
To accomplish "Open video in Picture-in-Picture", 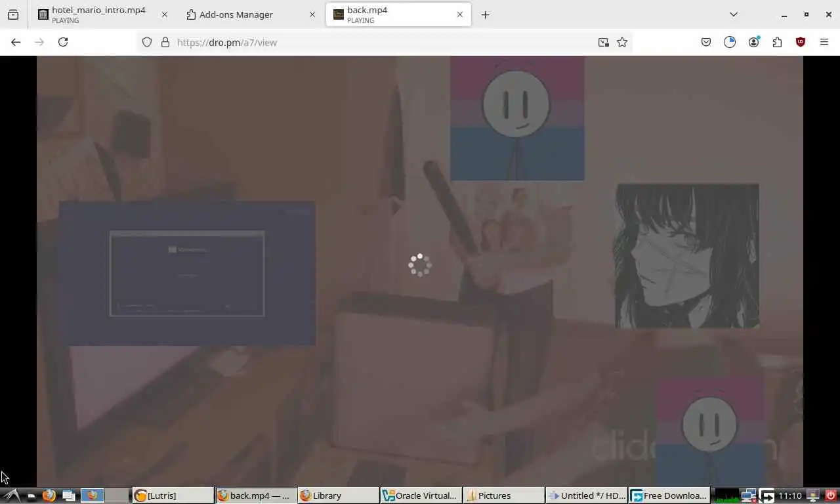I will (603, 42).
